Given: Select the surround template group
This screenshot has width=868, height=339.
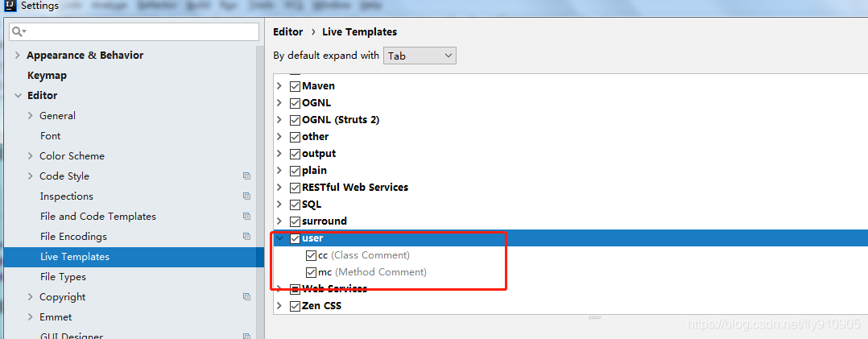Looking at the screenshot, I should pos(324,221).
